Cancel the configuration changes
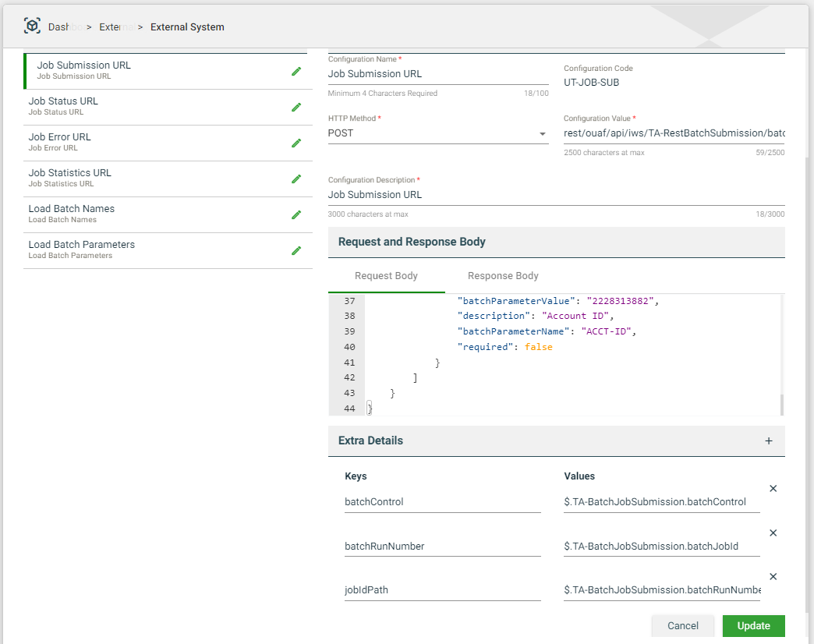 pos(682,626)
